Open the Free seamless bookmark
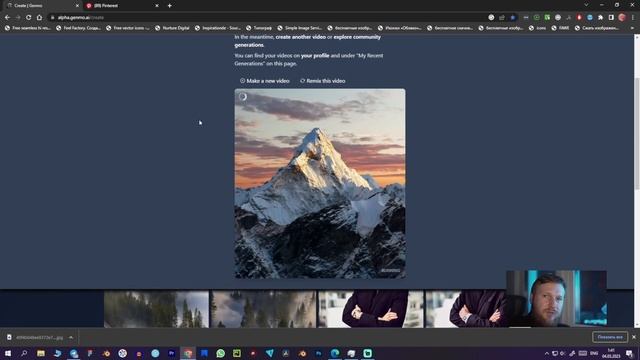The width and height of the screenshot is (640, 360). (28, 28)
